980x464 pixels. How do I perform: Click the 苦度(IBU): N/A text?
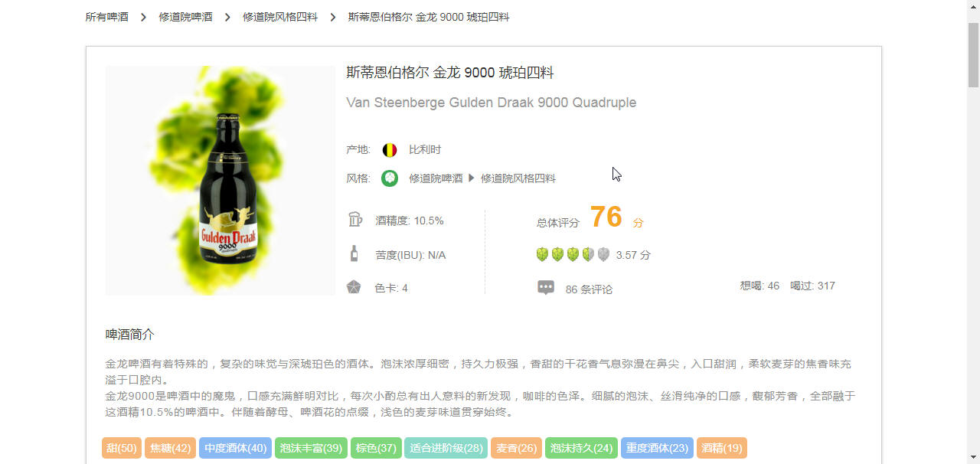(410, 255)
